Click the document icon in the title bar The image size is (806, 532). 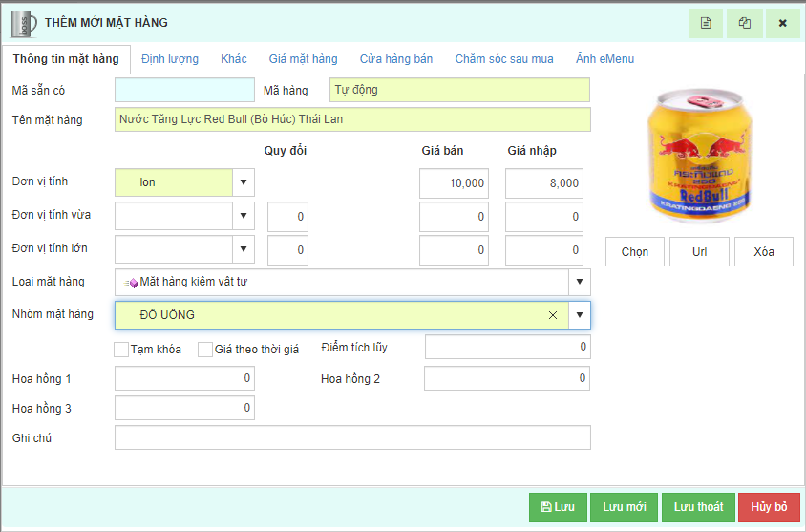click(x=706, y=23)
